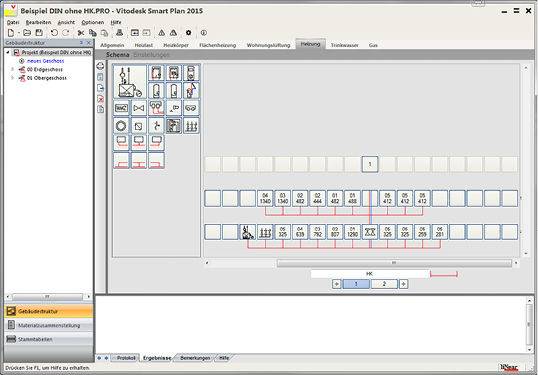This screenshot has height=375, width=538.
Task: Switch to the Protokoll bottom tab
Action: coord(126,358)
